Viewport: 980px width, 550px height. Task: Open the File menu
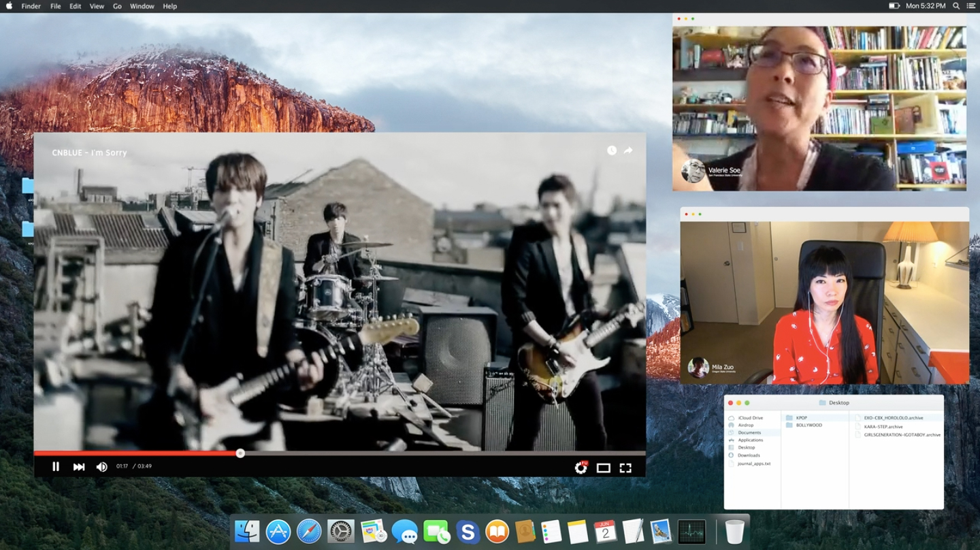pos(56,6)
